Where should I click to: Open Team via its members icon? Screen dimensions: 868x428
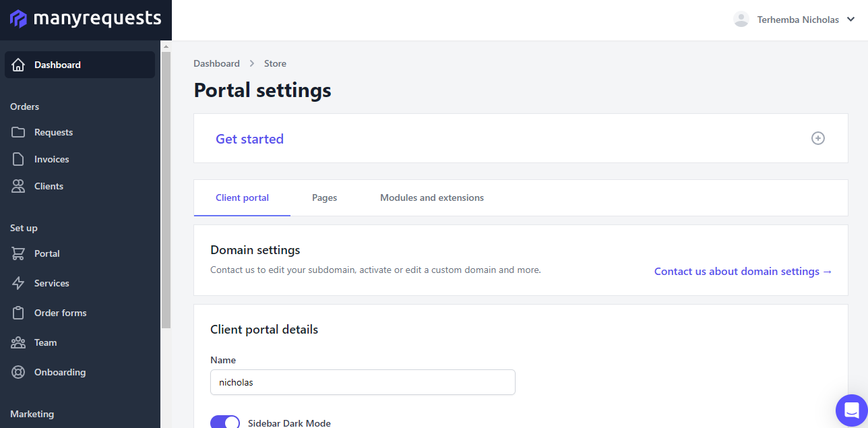20,342
